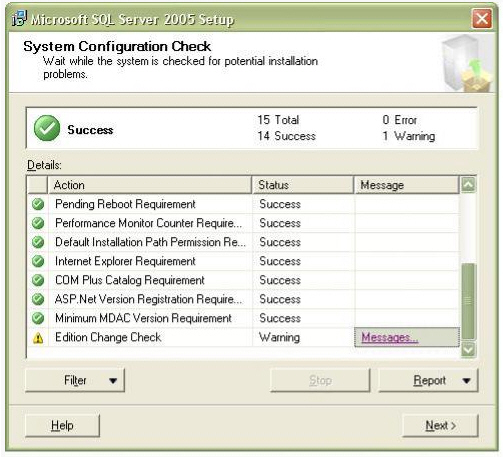This screenshot has width=503, height=457.
Task: Proceed with the Next button
Action: [x=440, y=425]
